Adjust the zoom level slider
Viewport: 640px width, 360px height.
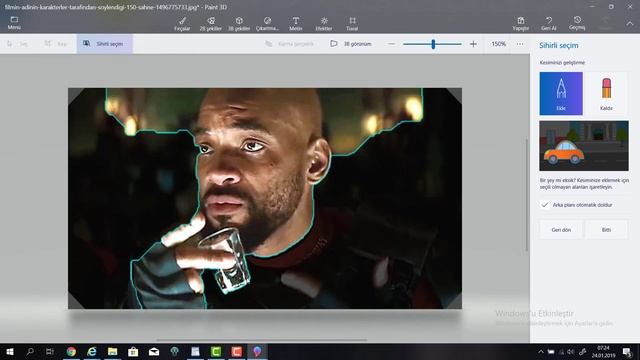[433, 44]
